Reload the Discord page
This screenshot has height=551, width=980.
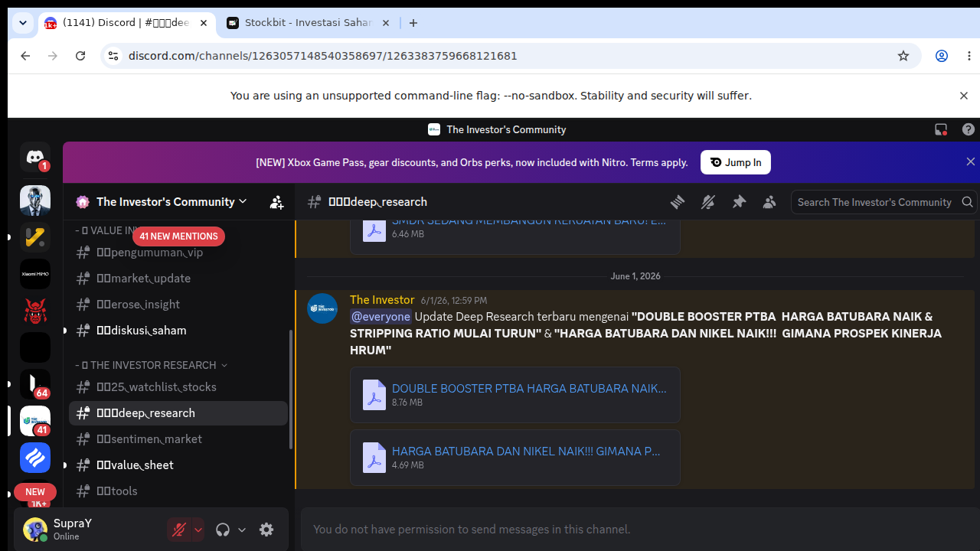pos(80,56)
